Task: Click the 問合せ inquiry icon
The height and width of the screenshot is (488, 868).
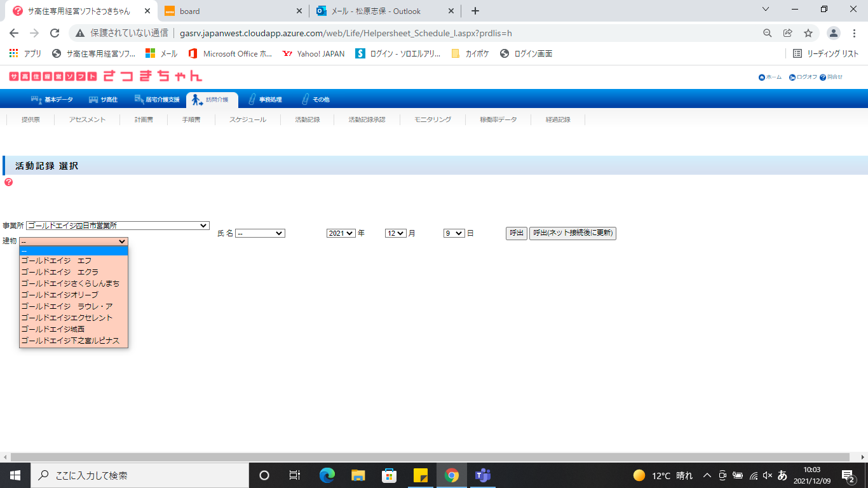Action: coord(823,78)
